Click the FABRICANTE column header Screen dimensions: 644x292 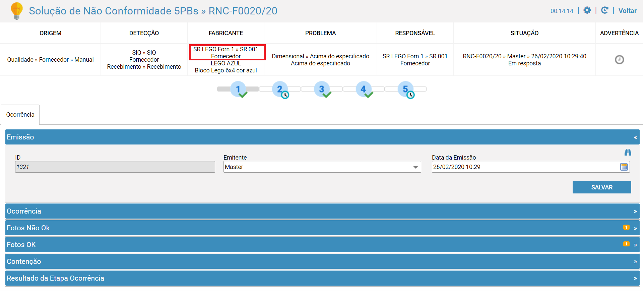[x=226, y=33]
